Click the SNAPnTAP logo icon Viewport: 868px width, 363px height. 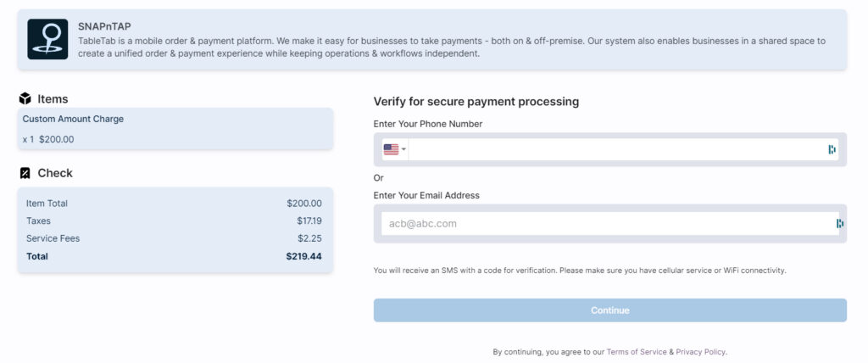pos(47,39)
